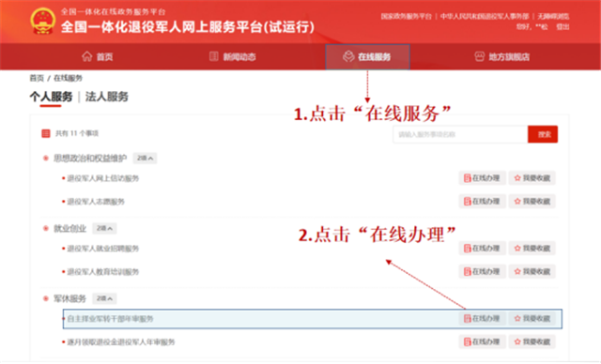601x364 pixels.
Task: Favorite 退役军人教育培训服务 with 我要收藏
Action: click(532, 272)
